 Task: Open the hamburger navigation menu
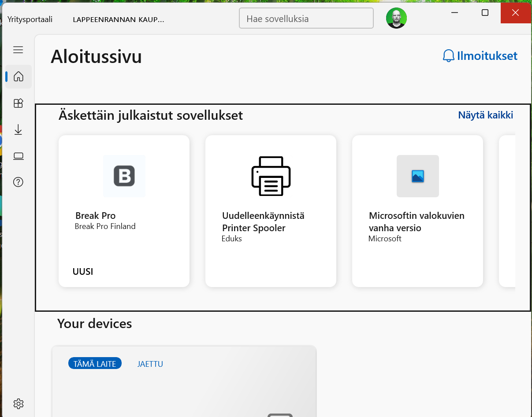tap(18, 50)
